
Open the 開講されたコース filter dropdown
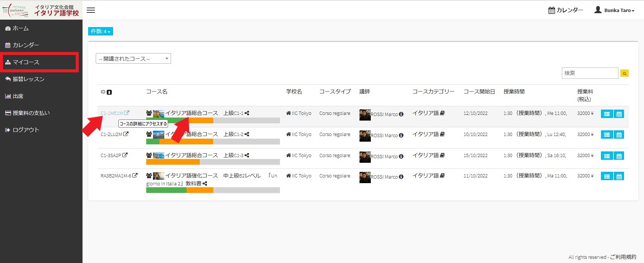pyautogui.click(x=133, y=59)
